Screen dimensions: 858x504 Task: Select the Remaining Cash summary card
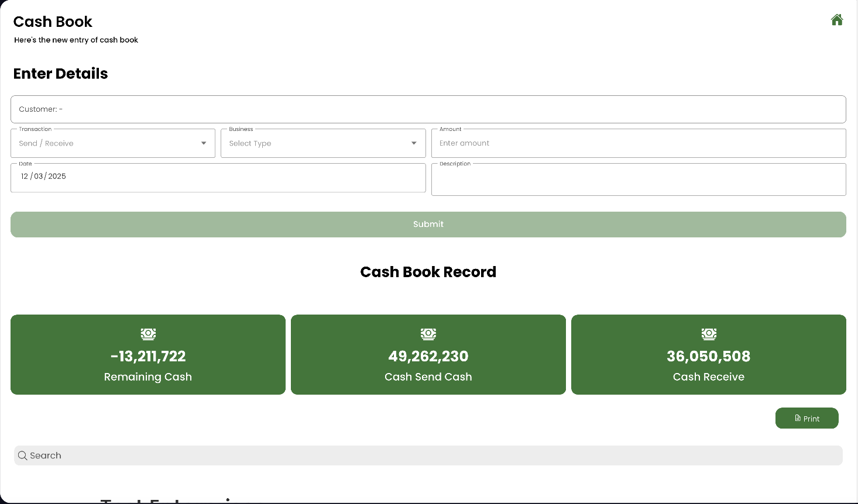point(148,354)
